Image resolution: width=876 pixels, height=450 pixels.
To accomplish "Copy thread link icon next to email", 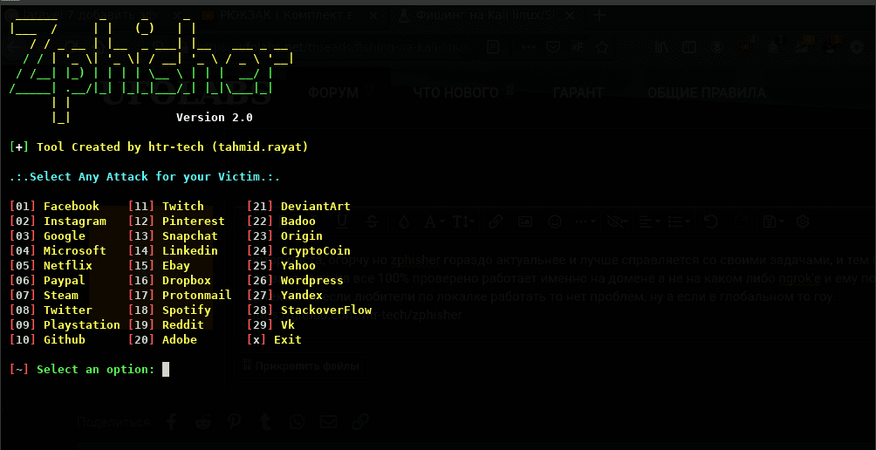I will (360, 421).
